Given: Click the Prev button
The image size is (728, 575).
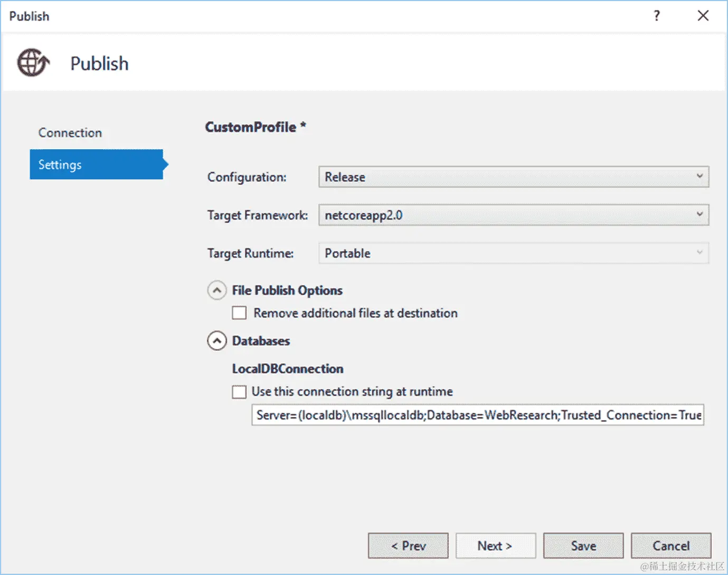Looking at the screenshot, I should pyautogui.click(x=408, y=546).
